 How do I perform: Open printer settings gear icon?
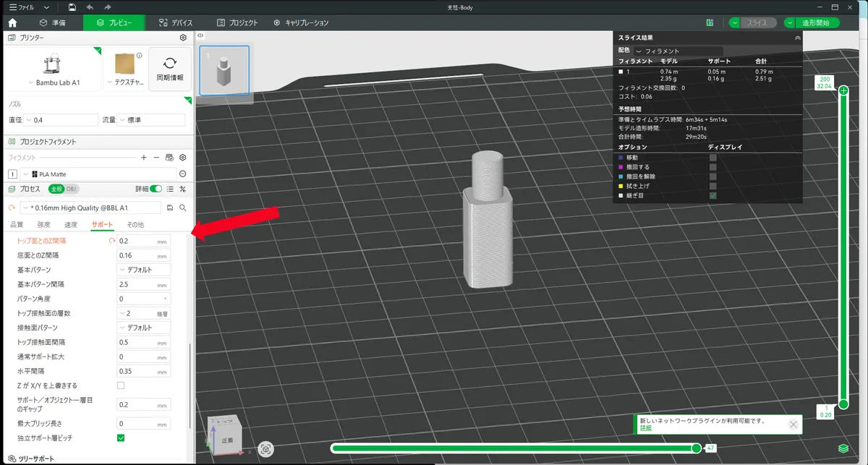[183, 38]
